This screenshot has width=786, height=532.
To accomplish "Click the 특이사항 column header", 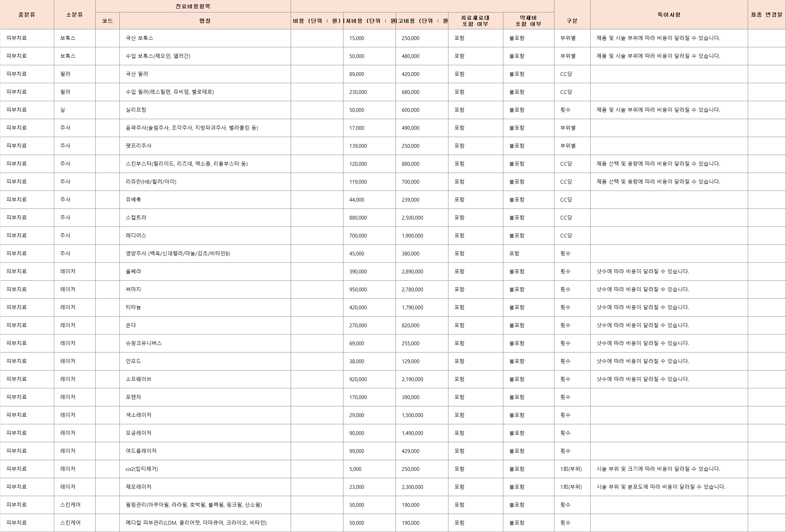I will [669, 14].
